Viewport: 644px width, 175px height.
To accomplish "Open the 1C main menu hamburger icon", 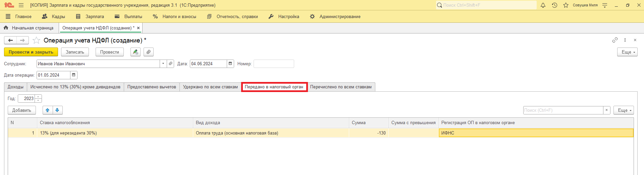I will tap(21, 5).
